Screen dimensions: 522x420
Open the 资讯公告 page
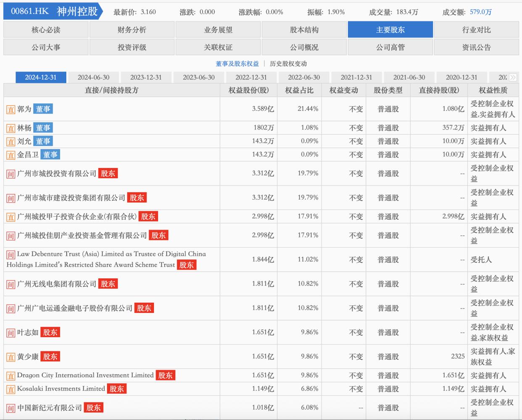pos(476,48)
